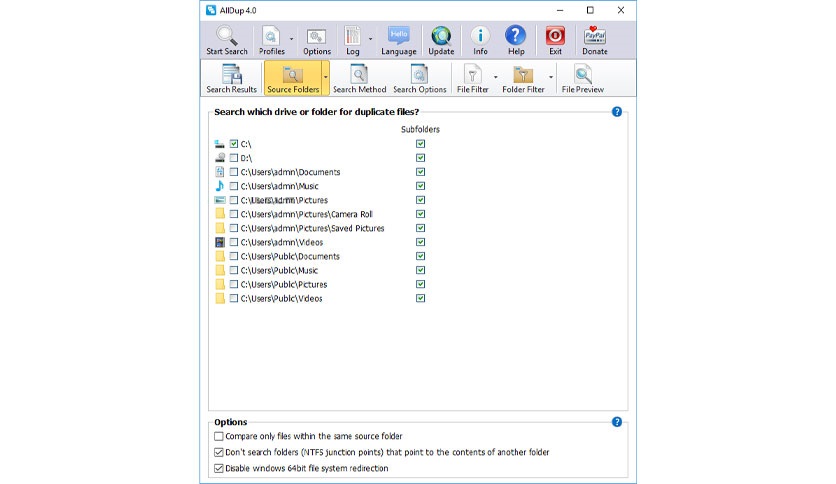Disable subfolders for C:\Users\admin\Videos
Image resolution: width=836 pixels, height=484 pixels.
coord(421,242)
